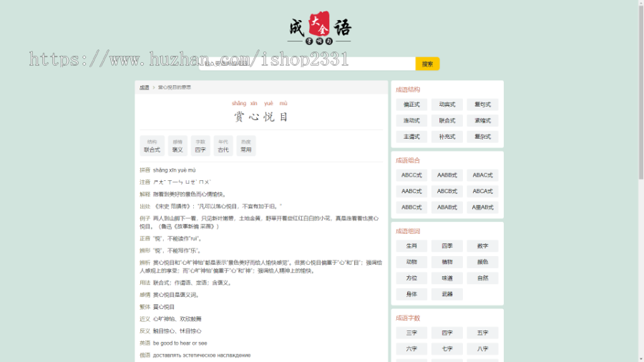
Task: Open the 生肖 word group
Action: pyautogui.click(x=411, y=246)
